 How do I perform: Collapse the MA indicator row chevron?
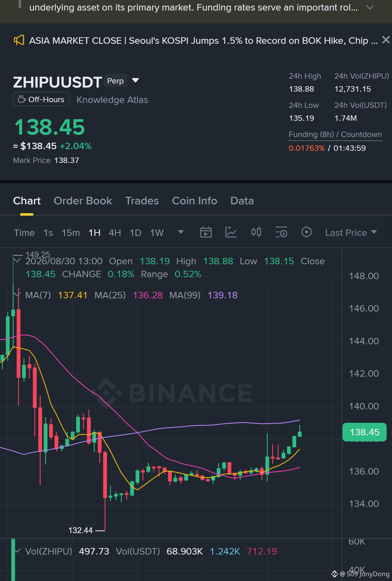click(x=17, y=295)
